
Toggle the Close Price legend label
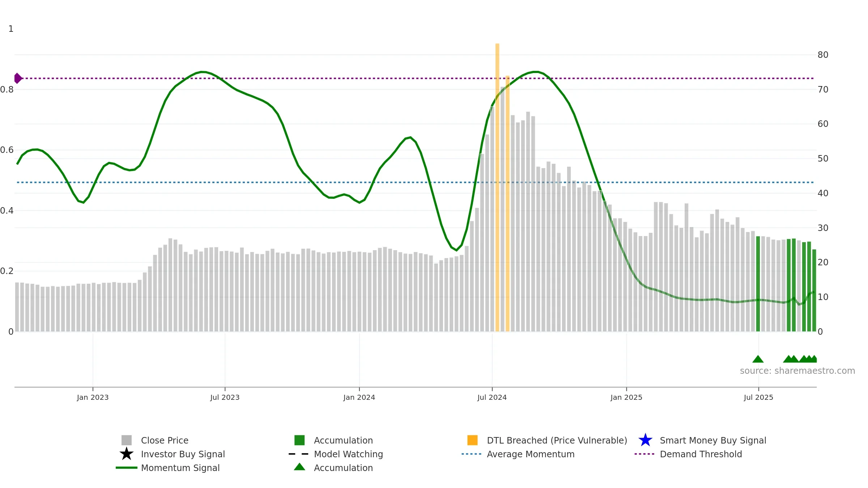(x=165, y=440)
